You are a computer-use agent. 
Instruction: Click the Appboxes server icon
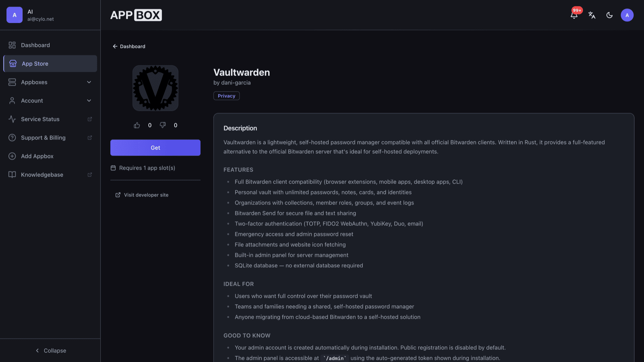12,82
